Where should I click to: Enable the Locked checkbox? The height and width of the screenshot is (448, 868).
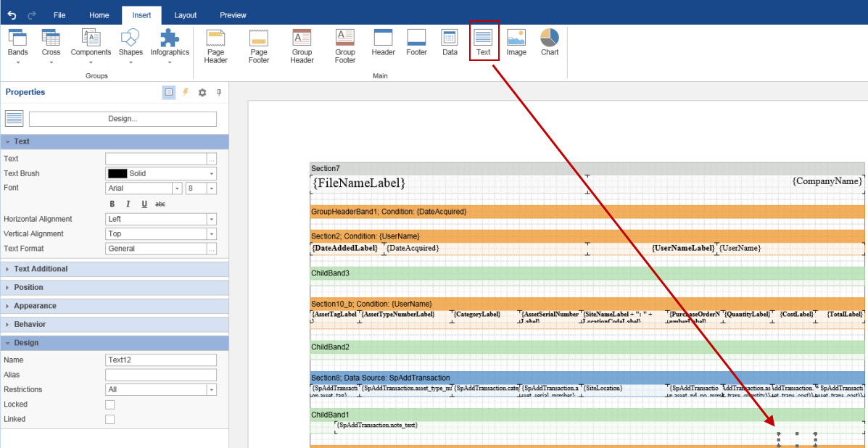(x=110, y=405)
